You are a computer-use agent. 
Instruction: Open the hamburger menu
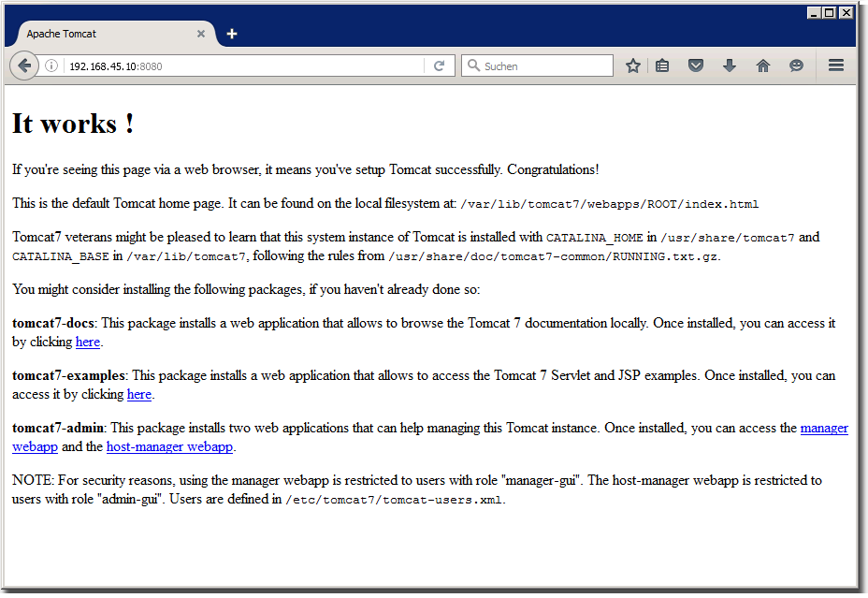click(x=836, y=66)
